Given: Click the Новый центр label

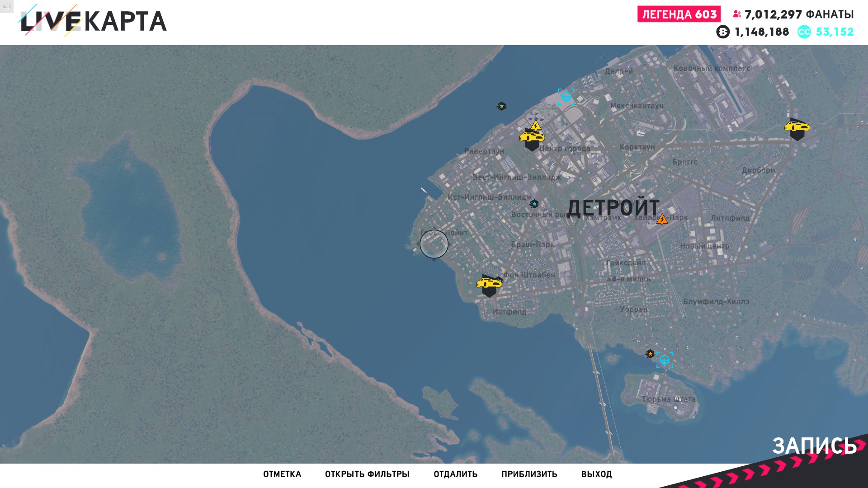Looking at the screenshot, I should pyautogui.click(x=704, y=246).
